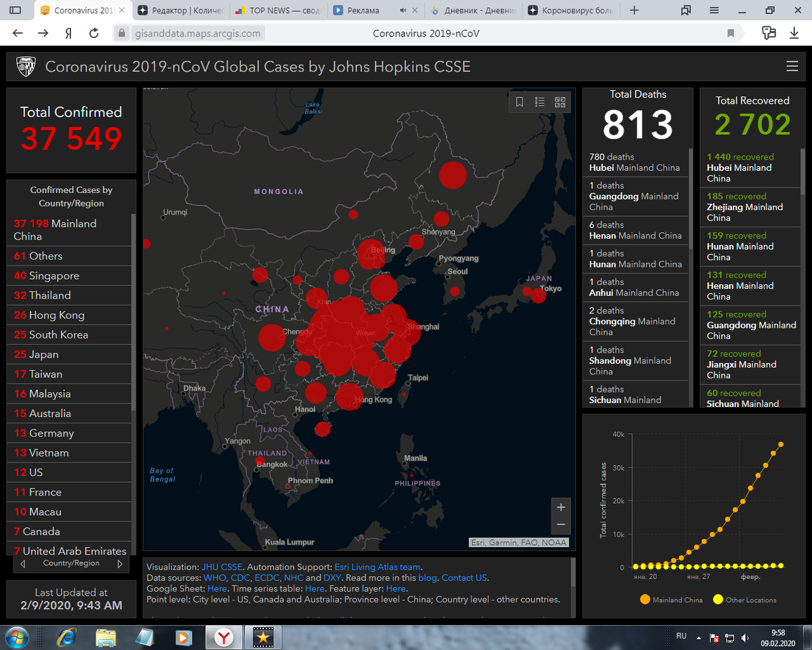Image resolution: width=812 pixels, height=650 pixels.
Task: Switch to the Редактор browser tab
Action: pos(180,10)
